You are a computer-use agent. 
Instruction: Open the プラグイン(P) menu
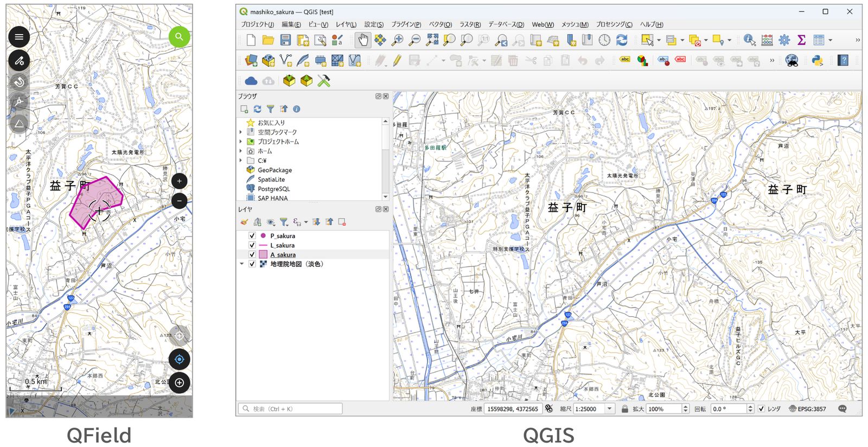tap(406, 24)
